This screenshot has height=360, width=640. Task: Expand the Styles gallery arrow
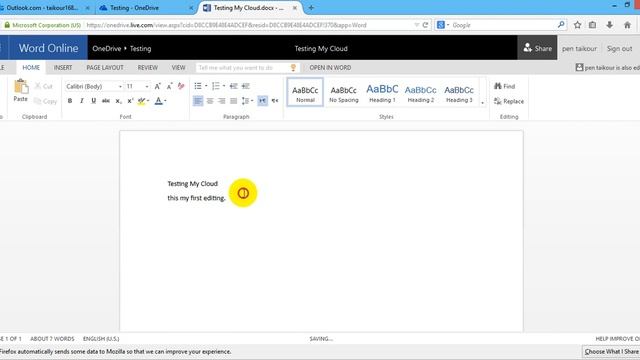click(482, 102)
